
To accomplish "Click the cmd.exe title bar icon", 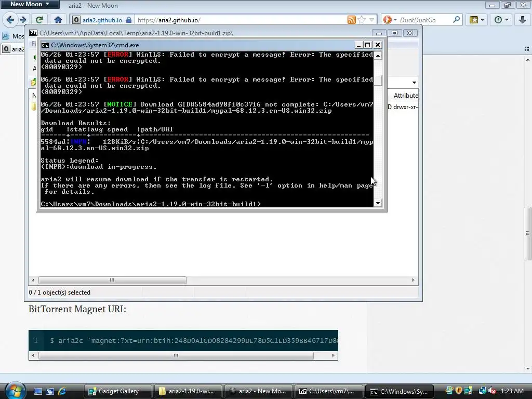I will point(45,45).
